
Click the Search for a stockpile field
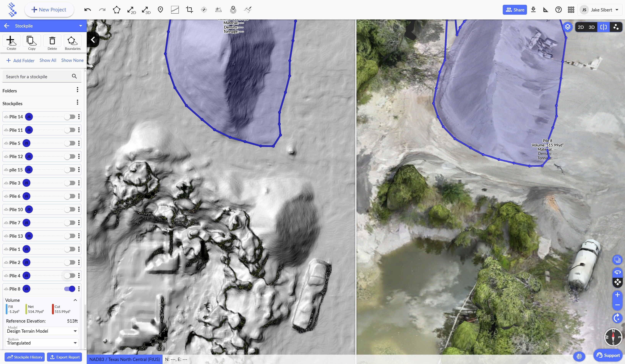pyautogui.click(x=42, y=77)
